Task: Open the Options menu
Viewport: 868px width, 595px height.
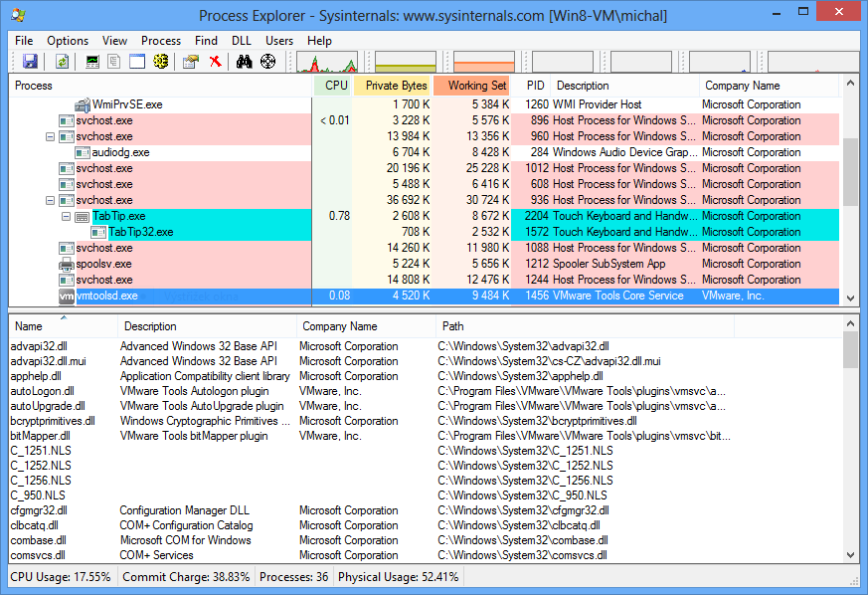Action: [x=67, y=41]
